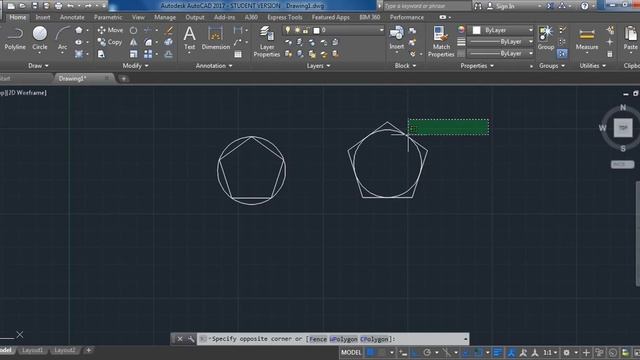Click Sign In button

[501, 6]
